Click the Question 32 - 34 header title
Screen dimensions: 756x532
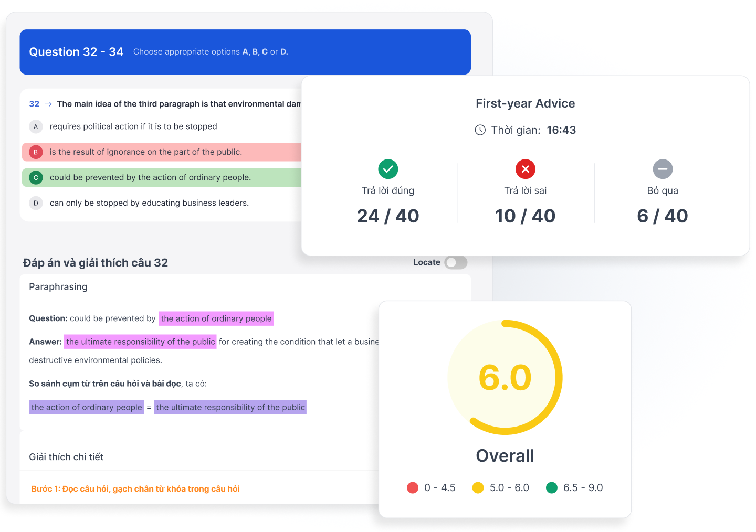pyautogui.click(x=76, y=52)
